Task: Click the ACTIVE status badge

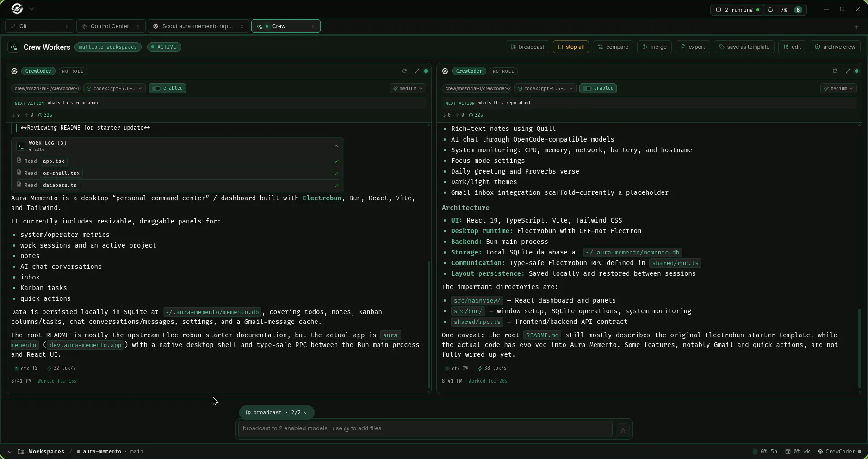Action: point(164,47)
